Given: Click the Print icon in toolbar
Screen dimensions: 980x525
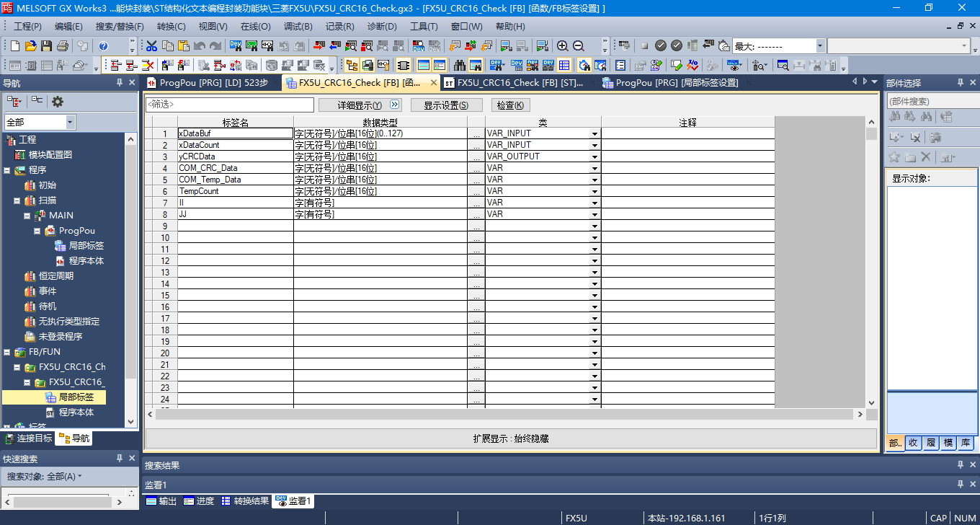Looking at the screenshot, I should tap(62, 45).
